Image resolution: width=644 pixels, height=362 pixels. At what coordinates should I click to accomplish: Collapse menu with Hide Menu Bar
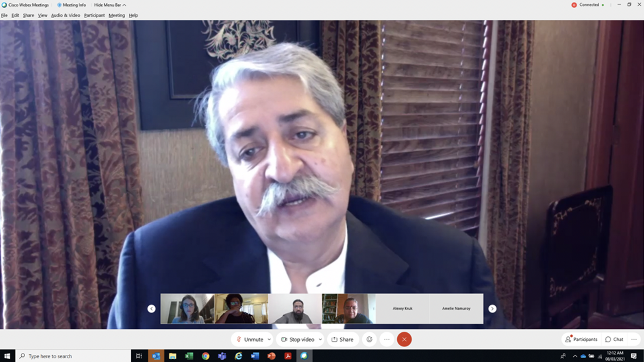[110, 5]
